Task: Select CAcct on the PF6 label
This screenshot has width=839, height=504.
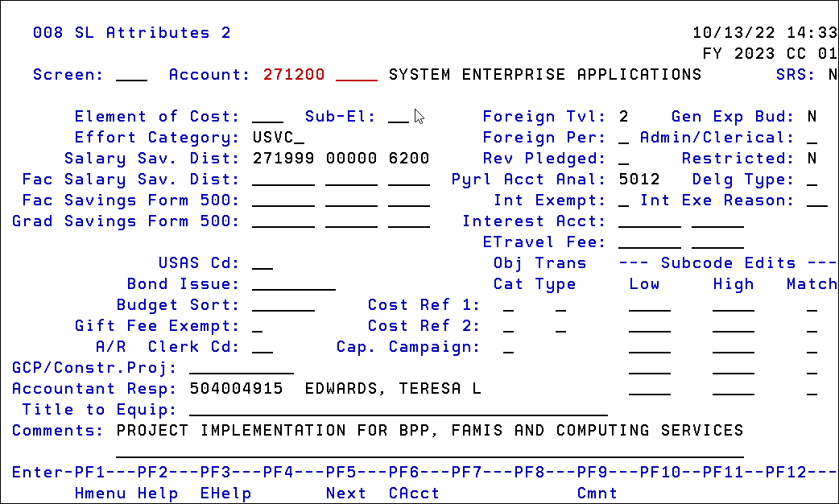Action: 413,494
